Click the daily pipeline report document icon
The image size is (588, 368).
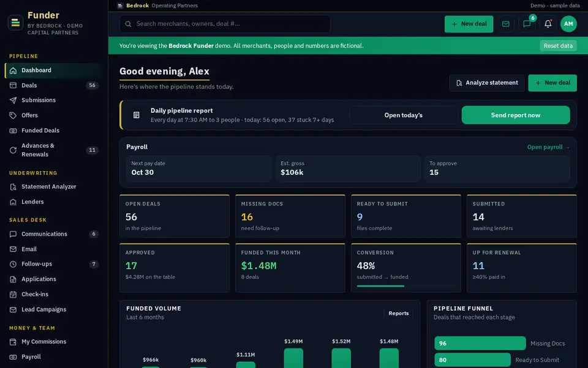(137, 115)
